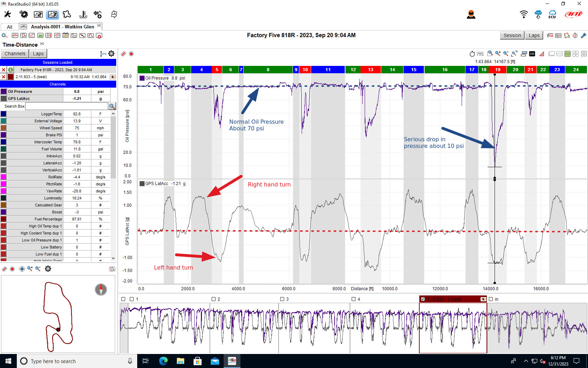Open the blue wrench settings icon
This screenshot has width=588, height=368.
(583, 35)
